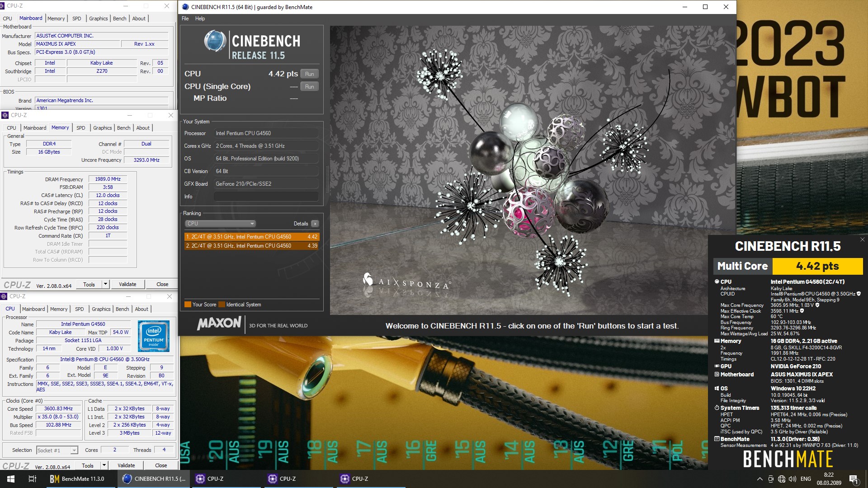Image resolution: width=868 pixels, height=488 pixels.
Task: Open first CPU-Z taskbar item
Action: tap(226, 479)
